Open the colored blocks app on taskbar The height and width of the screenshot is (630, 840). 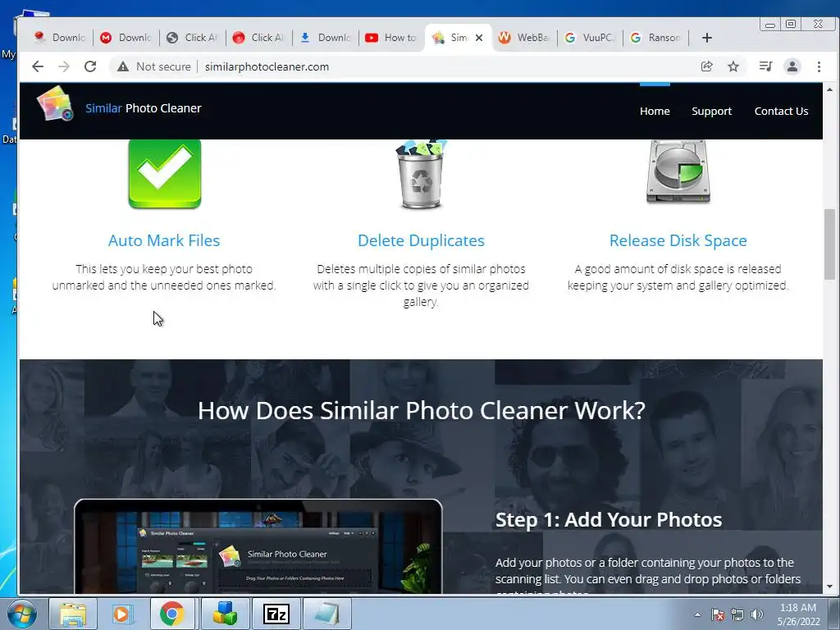tap(225, 614)
